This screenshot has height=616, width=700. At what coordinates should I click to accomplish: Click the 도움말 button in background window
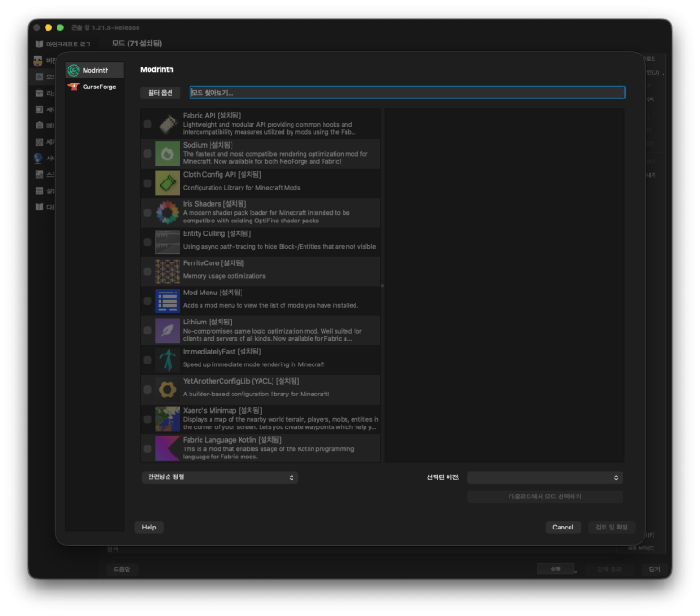click(x=121, y=570)
